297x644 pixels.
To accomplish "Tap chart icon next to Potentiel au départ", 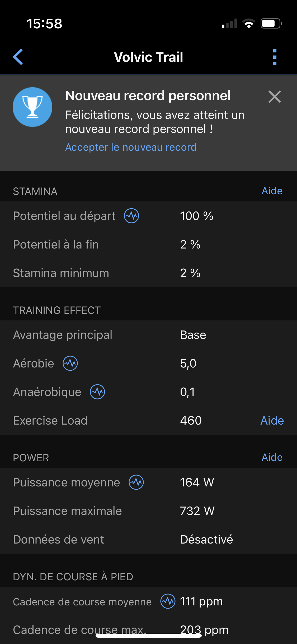I will [x=131, y=216].
